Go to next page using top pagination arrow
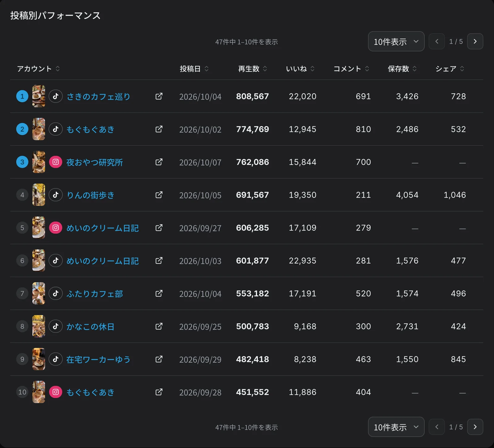The height and width of the screenshot is (448, 494). pos(475,41)
